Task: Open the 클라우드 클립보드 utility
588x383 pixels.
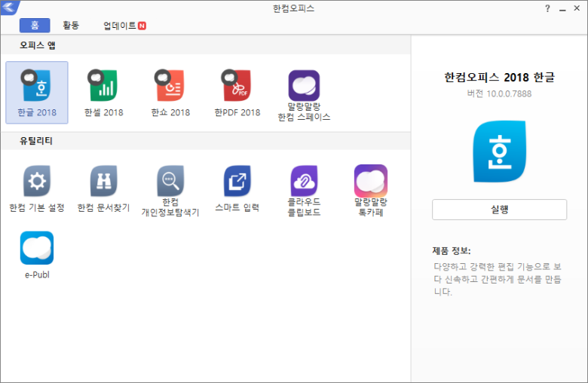Action: 304,191
